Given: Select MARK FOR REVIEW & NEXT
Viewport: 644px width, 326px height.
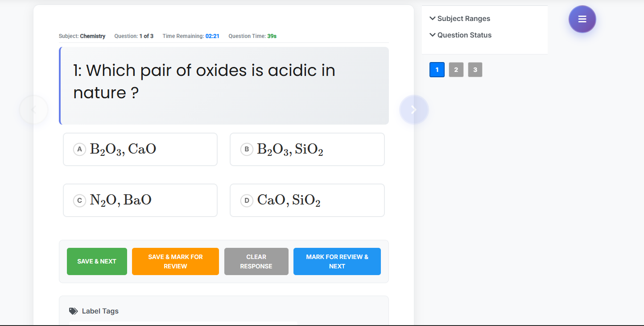Looking at the screenshot, I should click(x=337, y=261).
